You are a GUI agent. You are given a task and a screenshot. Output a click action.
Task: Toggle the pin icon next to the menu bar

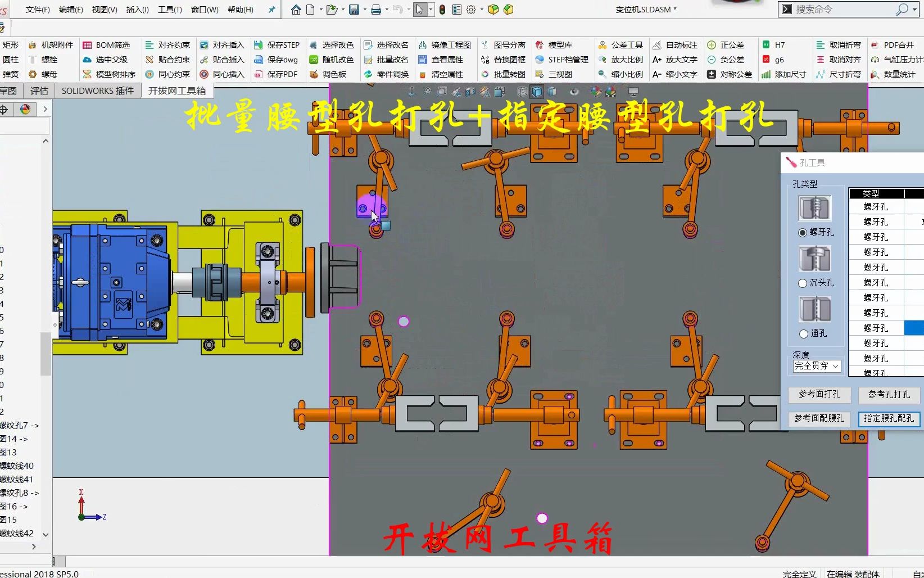click(x=272, y=10)
